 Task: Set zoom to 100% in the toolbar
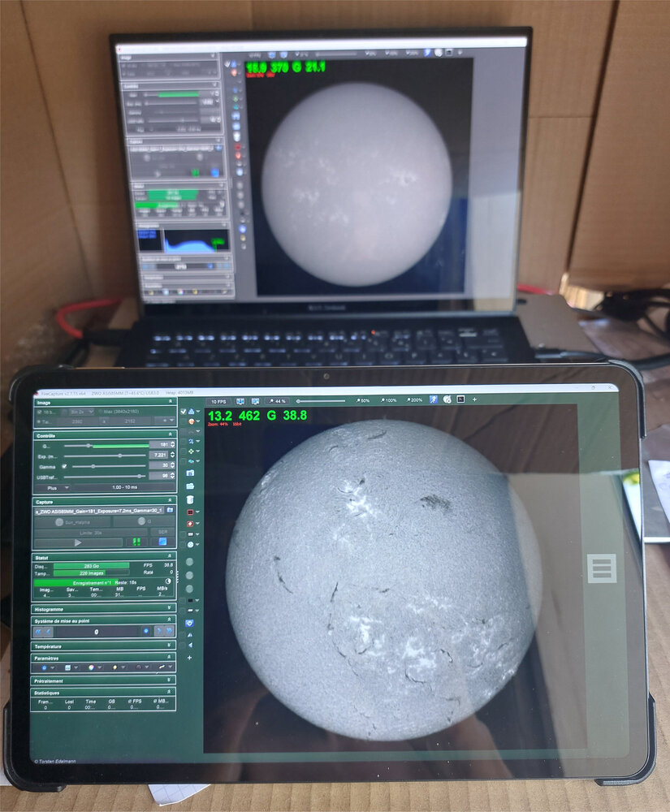(x=388, y=400)
